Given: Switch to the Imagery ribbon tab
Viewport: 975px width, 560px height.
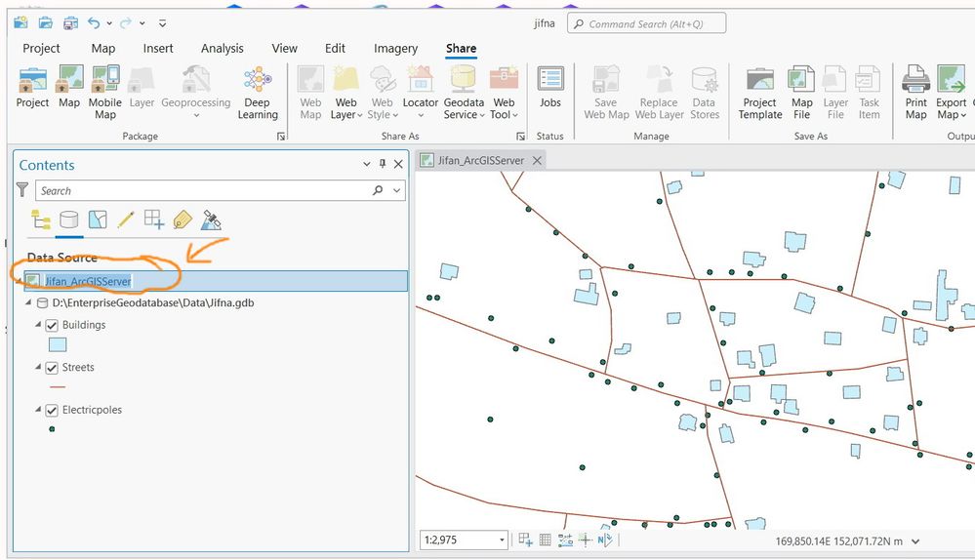Looking at the screenshot, I should 395,49.
